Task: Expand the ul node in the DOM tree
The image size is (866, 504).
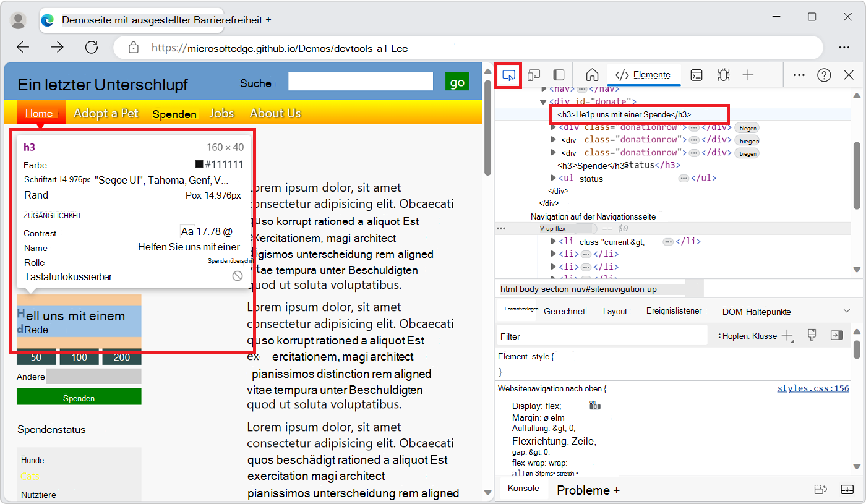Action: pos(554,178)
